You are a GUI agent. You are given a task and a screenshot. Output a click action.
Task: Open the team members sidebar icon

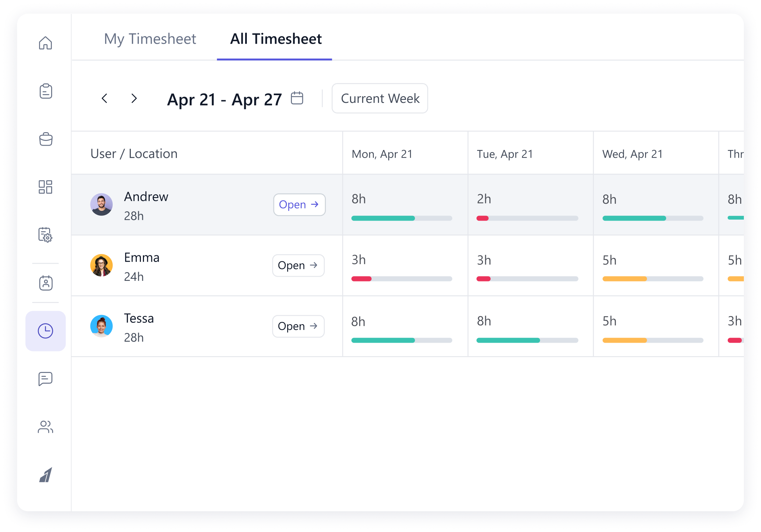coord(45,427)
